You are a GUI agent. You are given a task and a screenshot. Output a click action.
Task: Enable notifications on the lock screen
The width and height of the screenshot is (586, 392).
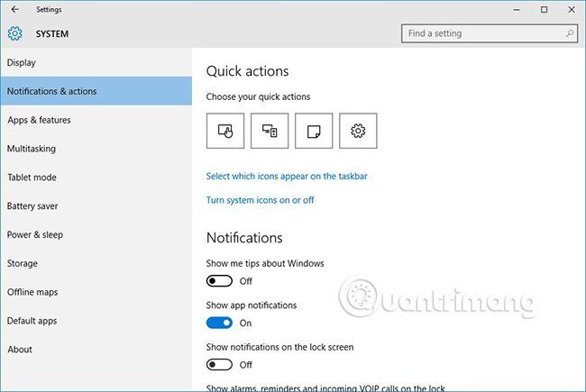pos(219,365)
